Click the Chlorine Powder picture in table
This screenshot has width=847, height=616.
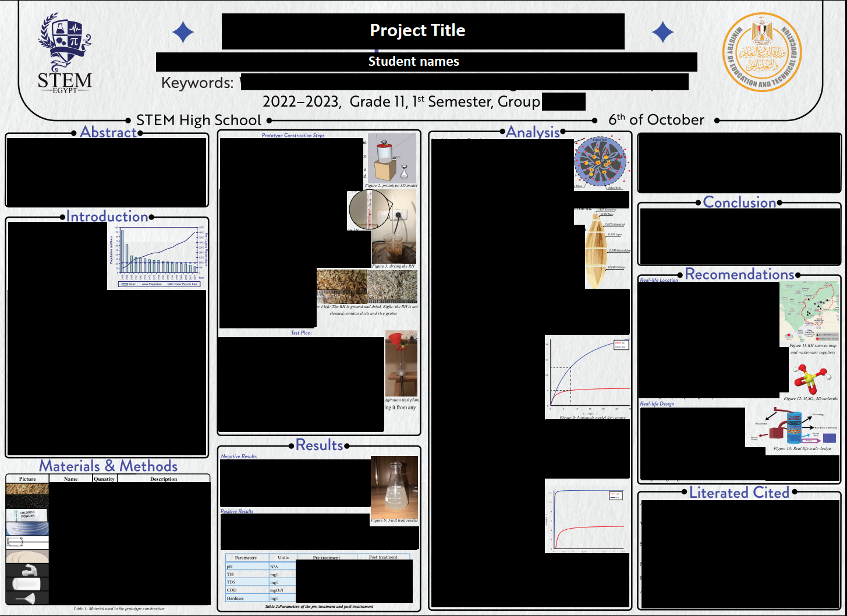coord(27,515)
